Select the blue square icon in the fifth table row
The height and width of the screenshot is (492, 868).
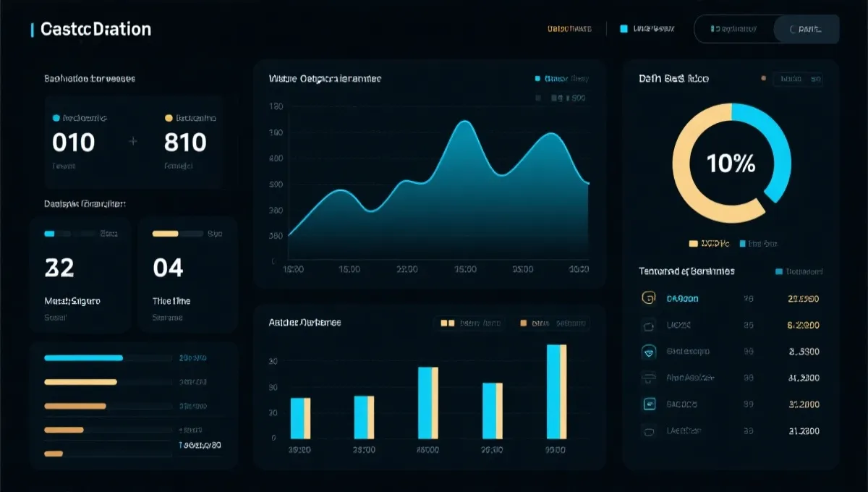click(x=648, y=404)
